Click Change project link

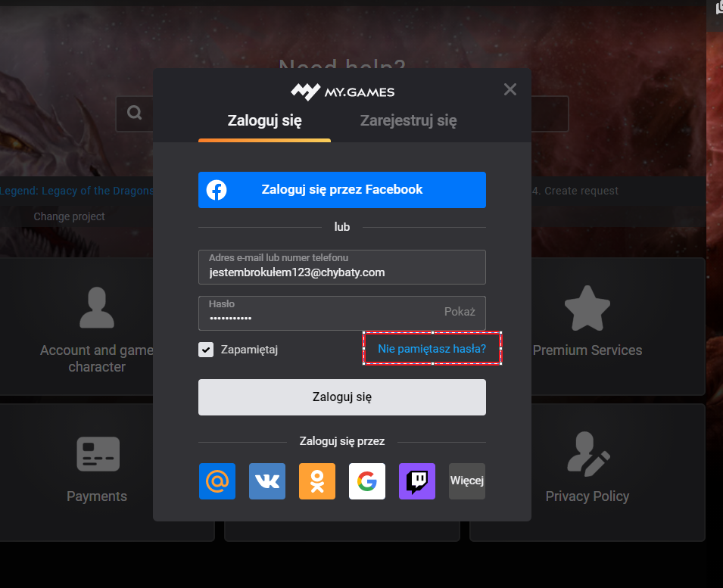tap(69, 216)
